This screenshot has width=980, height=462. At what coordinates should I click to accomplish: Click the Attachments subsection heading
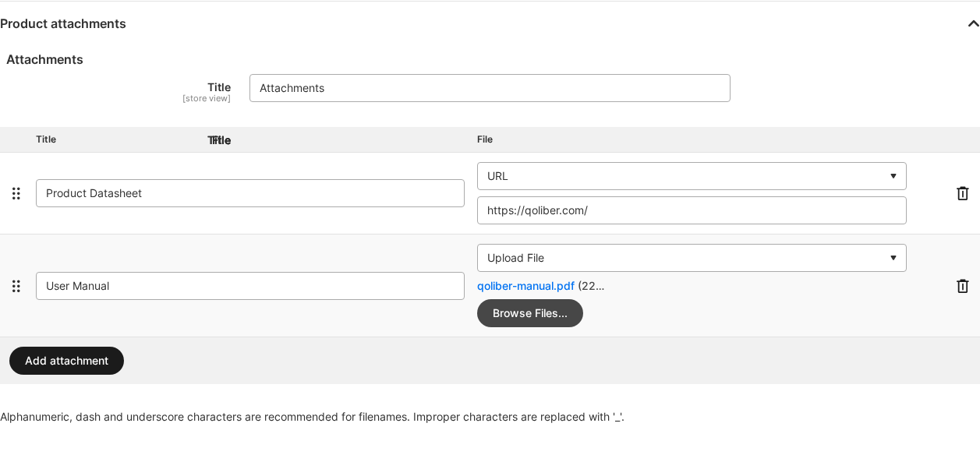pyautogui.click(x=44, y=59)
